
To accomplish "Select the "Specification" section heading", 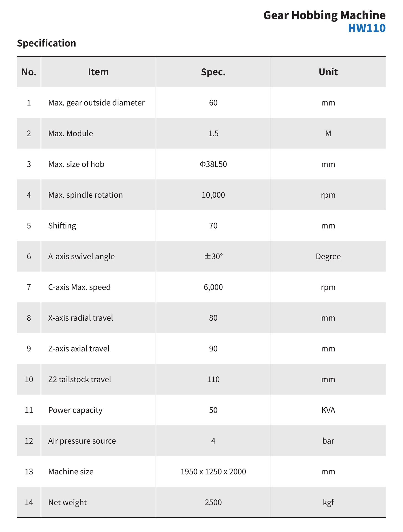I will (47, 43).
